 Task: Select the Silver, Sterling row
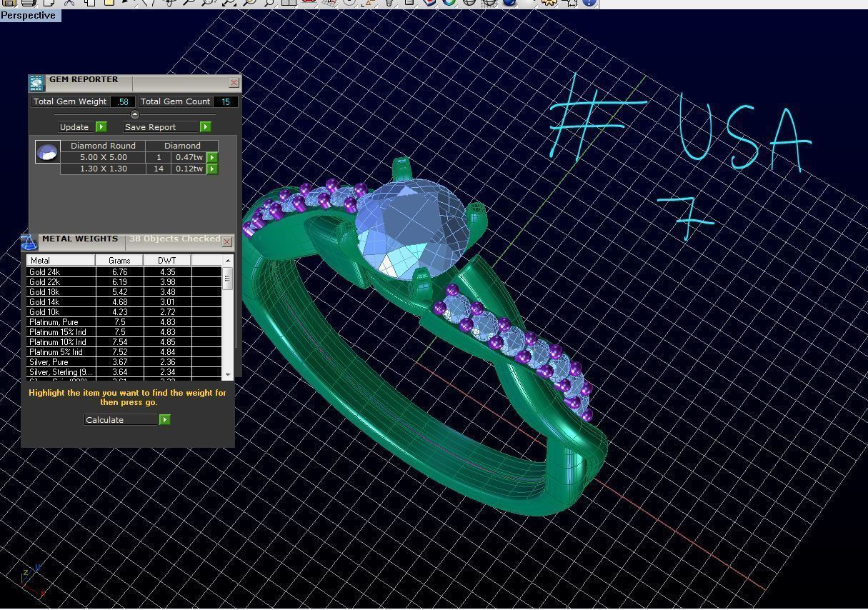124,371
